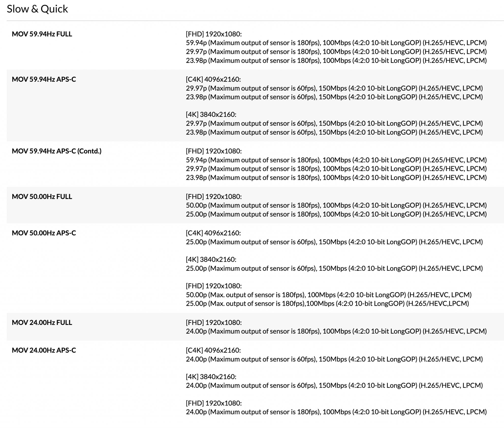Click the [C4K] 4096x2160 heading in 50.00Hz APS-C row

click(x=213, y=233)
